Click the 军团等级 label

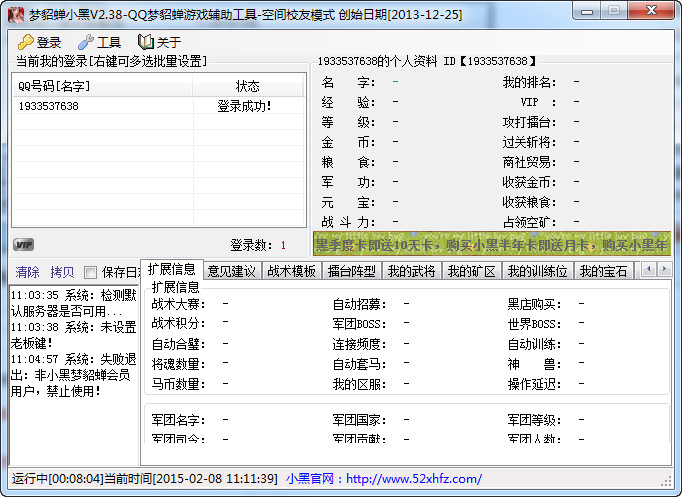[534, 420]
